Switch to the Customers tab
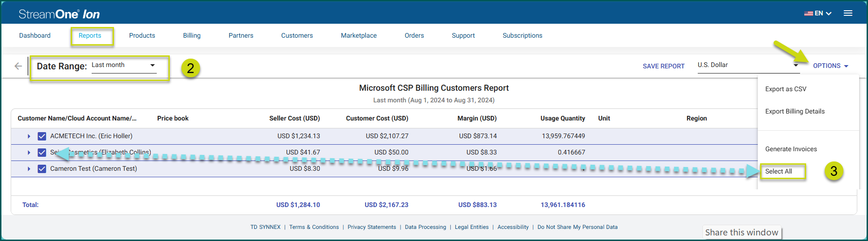 coord(297,35)
